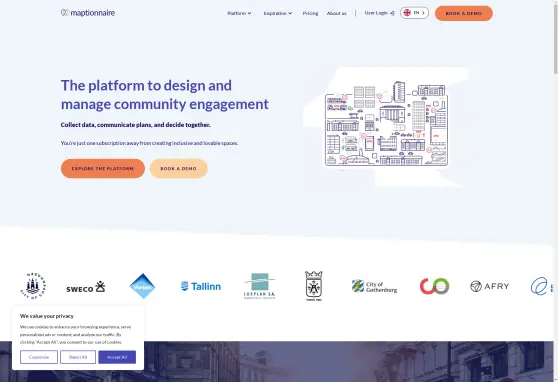Accept all cookies in the privacy banner
558x382 pixels.
pyautogui.click(x=117, y=357)
